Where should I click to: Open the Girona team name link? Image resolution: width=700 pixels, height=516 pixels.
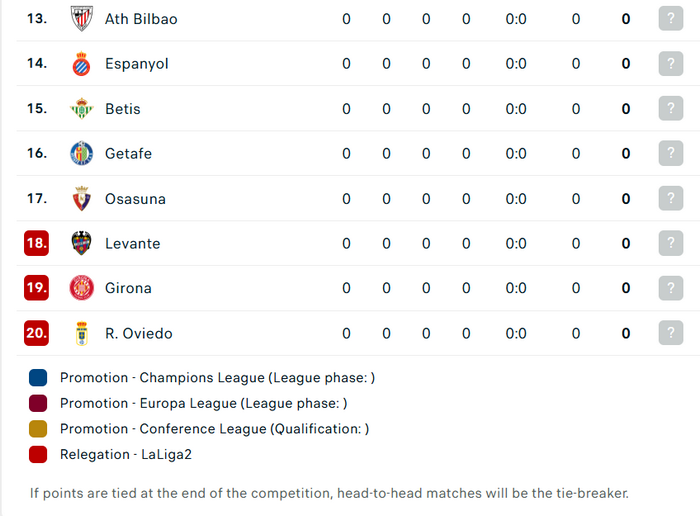point(128,288)
